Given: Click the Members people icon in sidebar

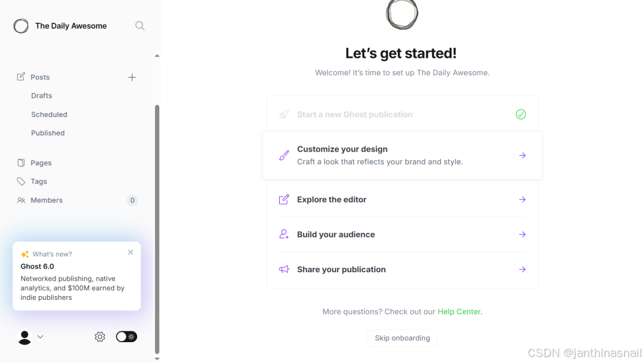Looking at the screenshot, I should 21,200.
